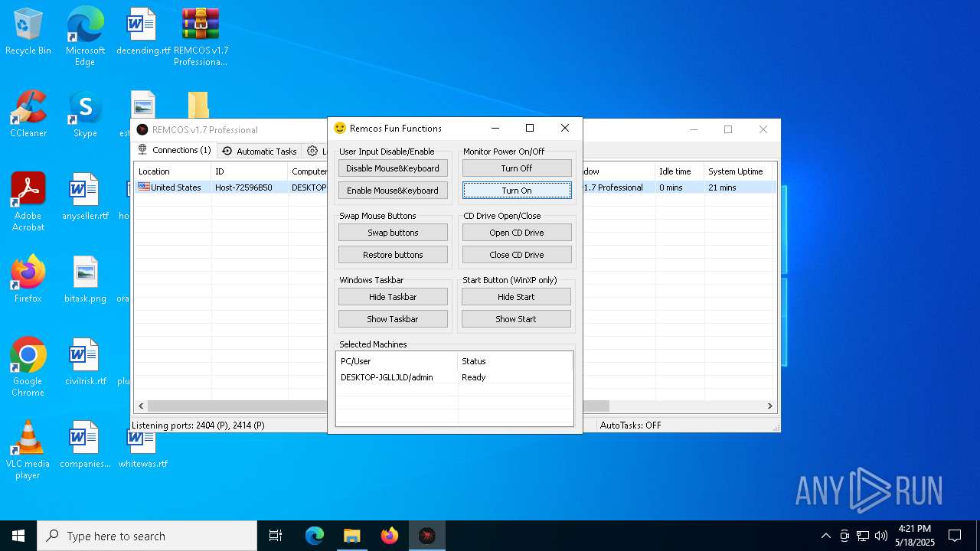
Task: Click Show Taskbar button
Action: 393,319
